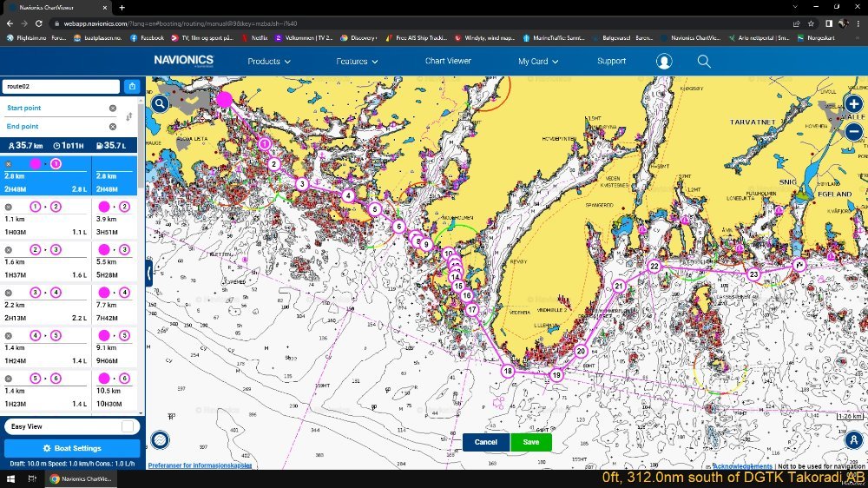Click total distance 35.7 km

point(26,146)
